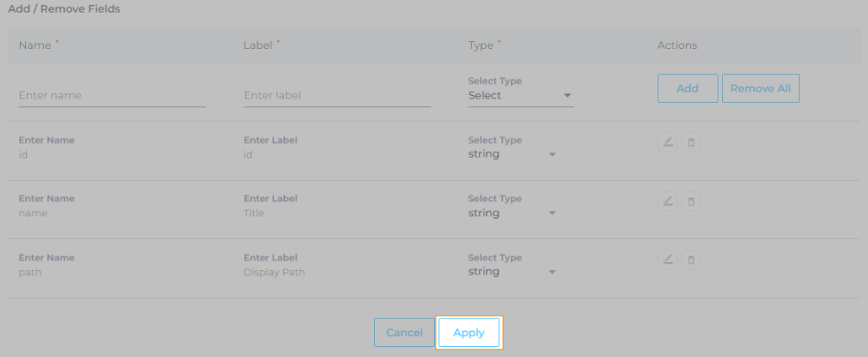
Task: Click delete trash icon for id field
Action: coord(691,142)
